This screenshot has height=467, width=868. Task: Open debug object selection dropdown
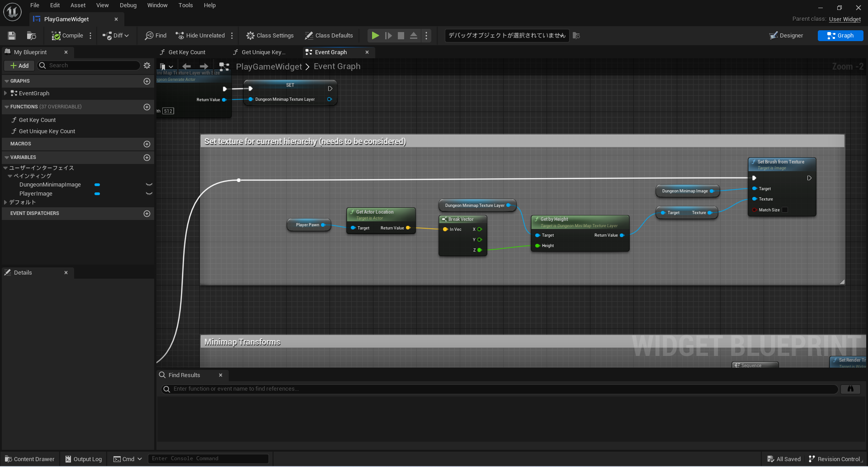point(507,36)
